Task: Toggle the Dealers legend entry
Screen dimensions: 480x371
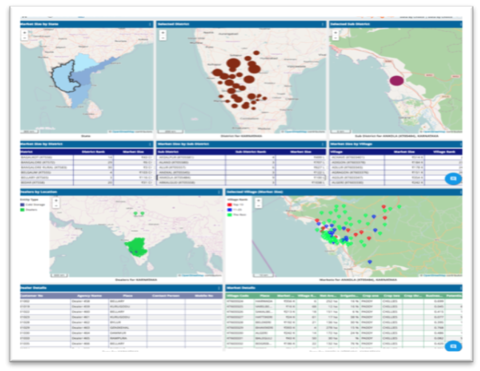Action: coord(29,210)
